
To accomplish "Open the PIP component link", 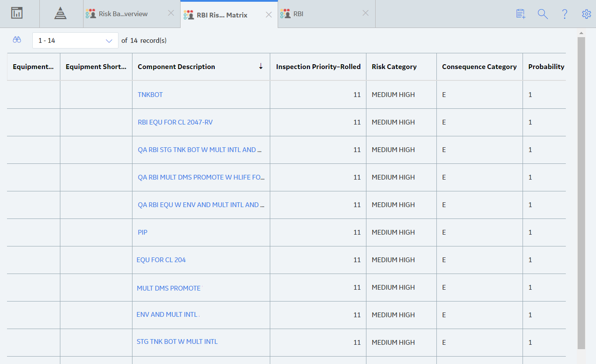I will point(143,232).
